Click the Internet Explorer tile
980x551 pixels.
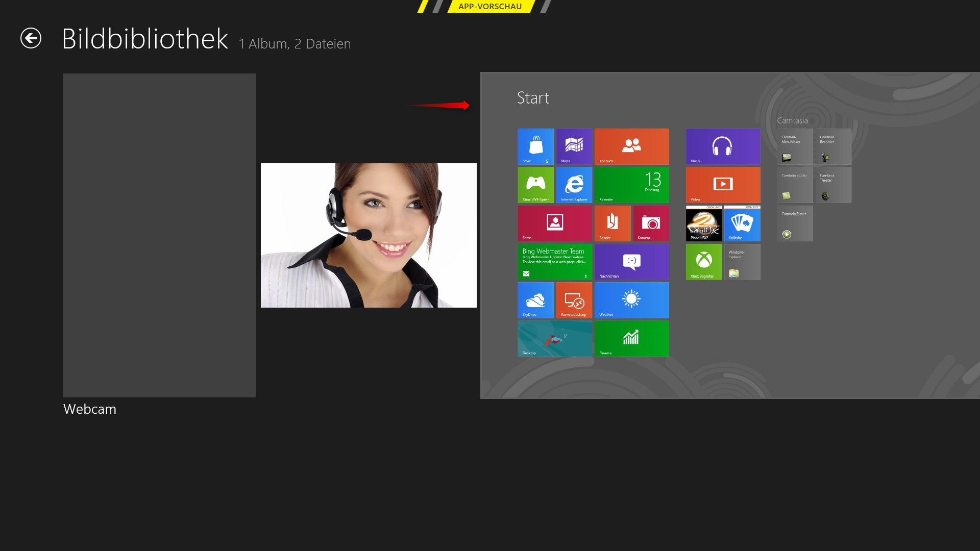pyautogui.click(x=574, y=184)
